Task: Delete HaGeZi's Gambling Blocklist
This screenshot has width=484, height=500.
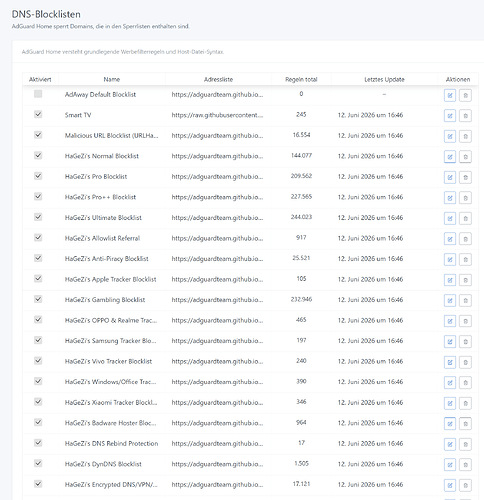Action: (x=465, y=301)
